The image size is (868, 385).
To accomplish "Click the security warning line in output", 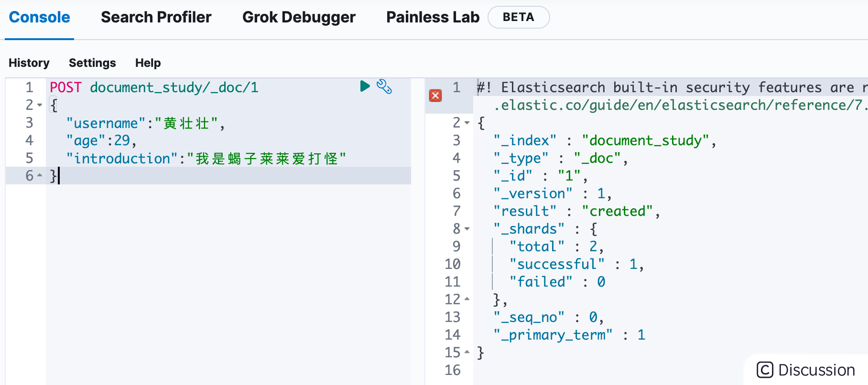I will point(672,87).
